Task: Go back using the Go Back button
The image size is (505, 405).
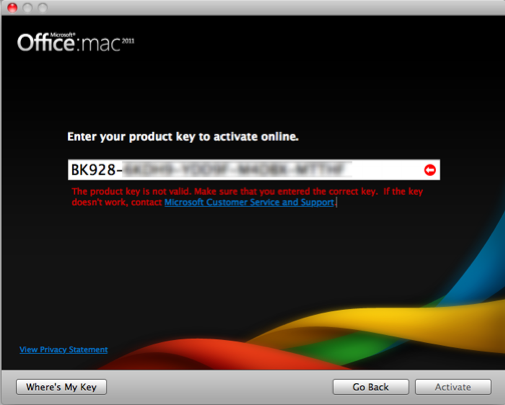Action: [x=371, y=387]
